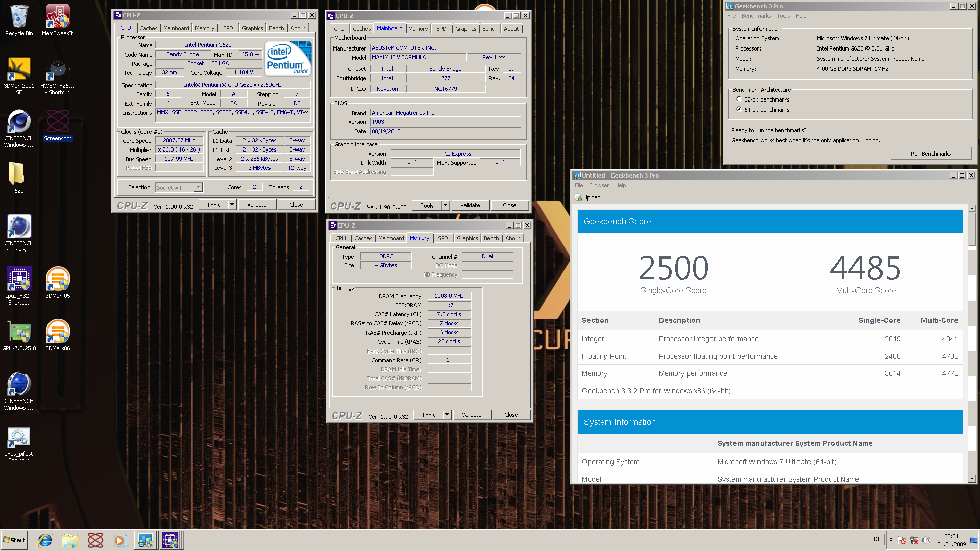
Task: Expand Tools dropdown arrow in Mainboard window
Action: [x=445, y=206]
